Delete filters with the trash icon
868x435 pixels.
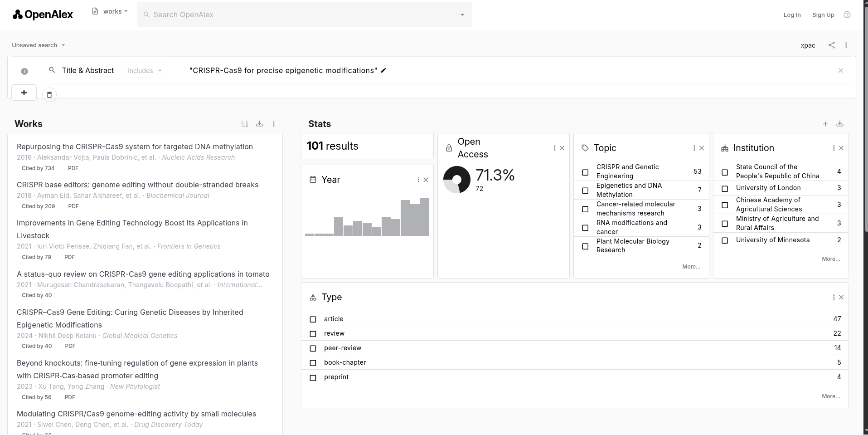pyautogui.click(x=49, y=95)
